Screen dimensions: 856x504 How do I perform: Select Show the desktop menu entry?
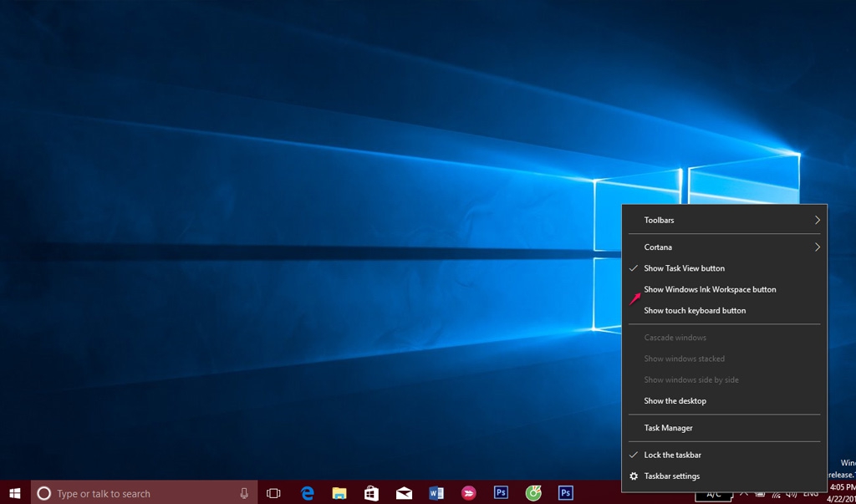coord(675,400)
